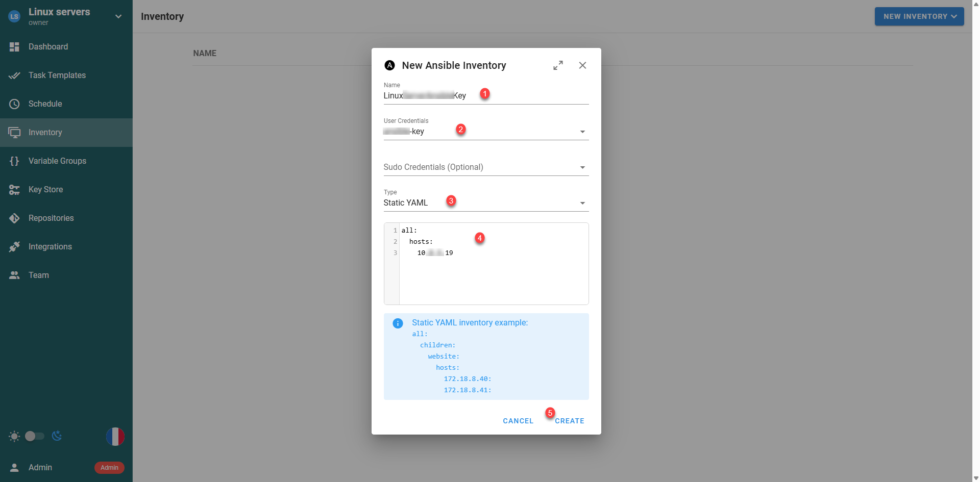The height and width of the screenshot is (482, 980).
Task: Toggle the dark mode switch
Action: point(35,436)
